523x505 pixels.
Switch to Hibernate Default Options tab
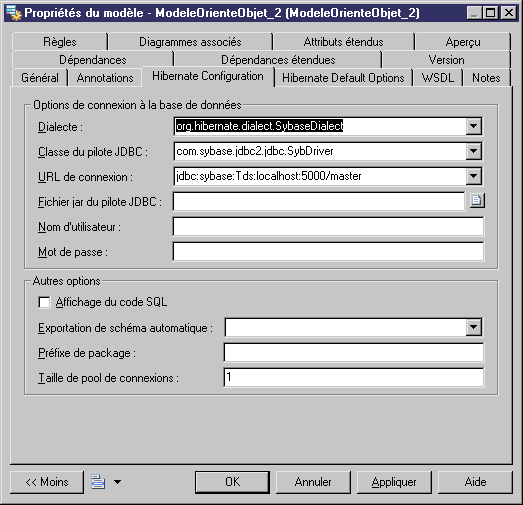point(343,78)
